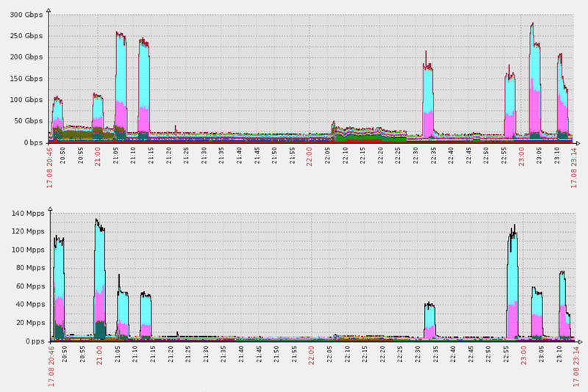Click the 100 Gbps axis label
588x392 pixels.
[x=26, y=100]
